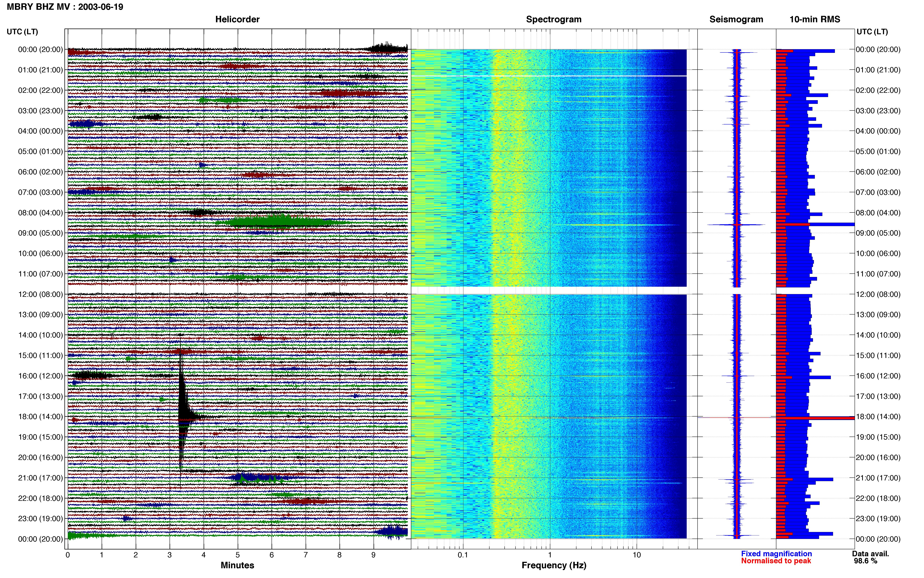This screenshot has width=924, height=578.
Task: Click left time label '12:00 (08:00)'
Action: pos(41,294)
